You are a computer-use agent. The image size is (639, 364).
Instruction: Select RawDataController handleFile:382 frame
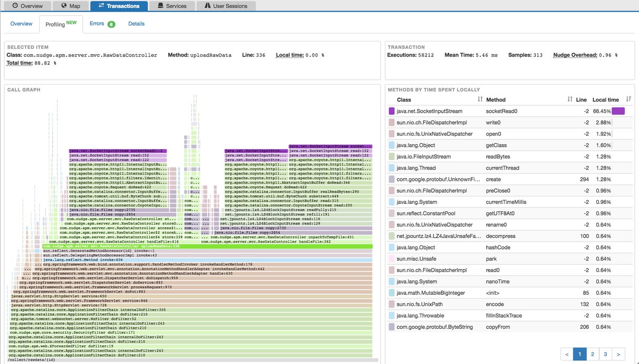point(286,242)
